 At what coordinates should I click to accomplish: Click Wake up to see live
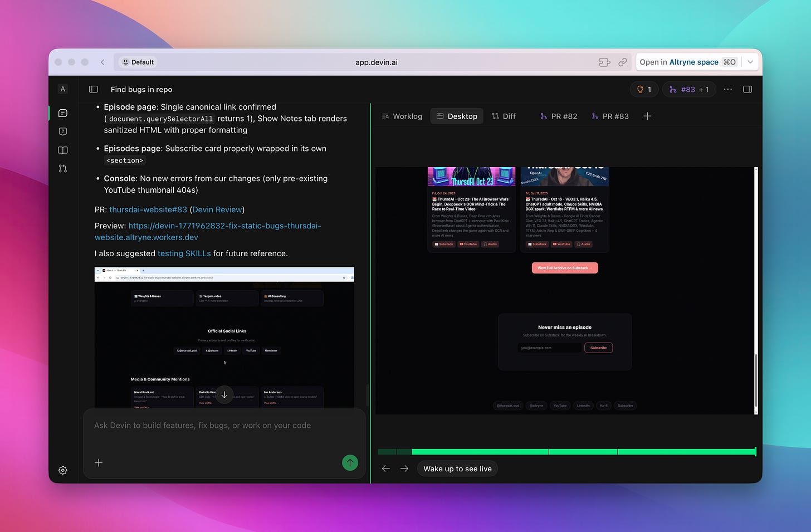(x=457, y=468)
